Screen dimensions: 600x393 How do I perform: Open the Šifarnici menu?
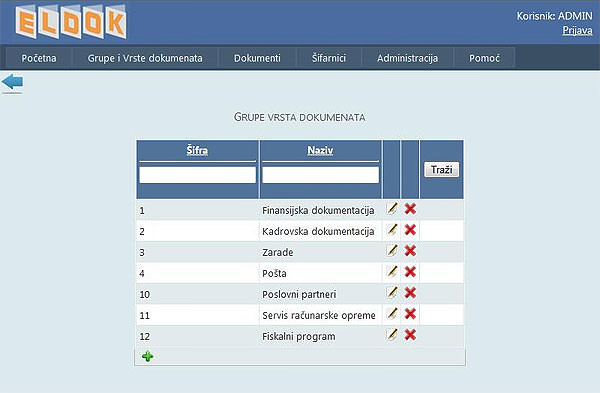coord(329,58)
